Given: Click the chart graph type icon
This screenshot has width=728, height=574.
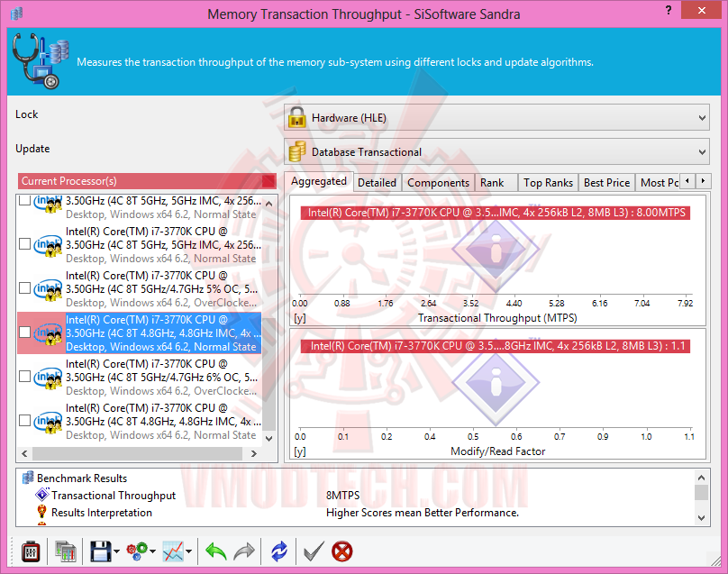Looking at the screenshot, I should tap(173, 551).
